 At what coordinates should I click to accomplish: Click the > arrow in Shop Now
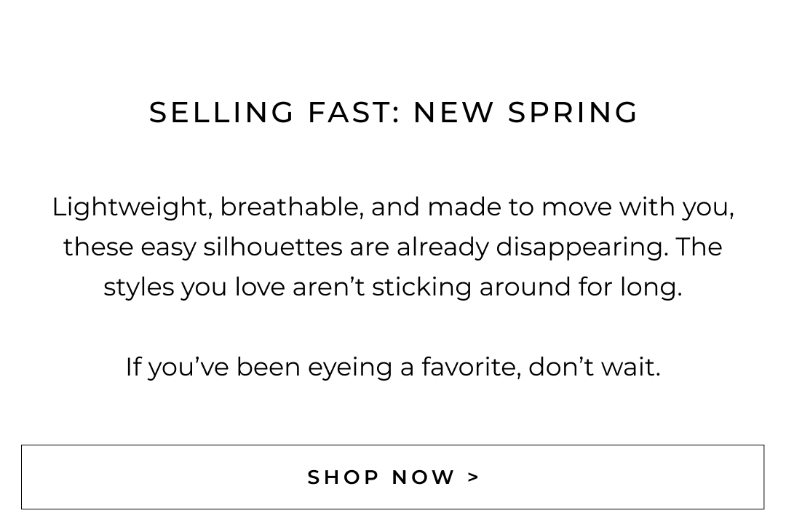(x=474, y=477)
